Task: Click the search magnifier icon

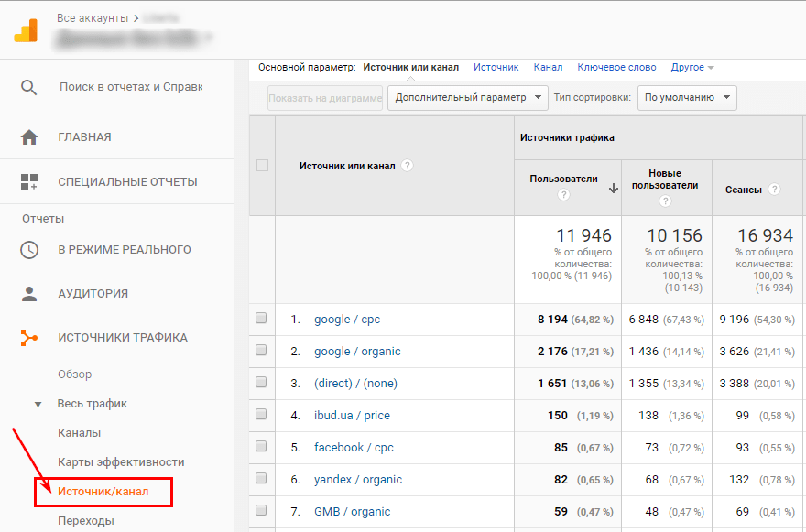Action: tap(28, 87)
